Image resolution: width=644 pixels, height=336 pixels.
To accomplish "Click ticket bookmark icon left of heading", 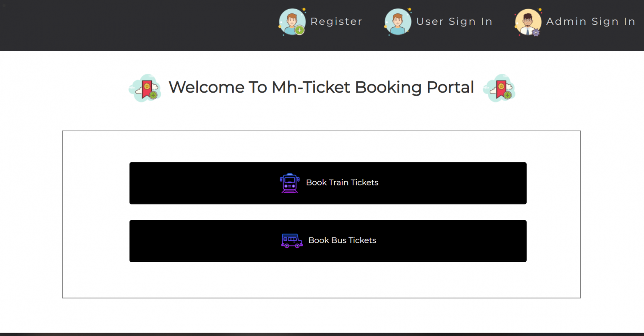I will 145,88.
